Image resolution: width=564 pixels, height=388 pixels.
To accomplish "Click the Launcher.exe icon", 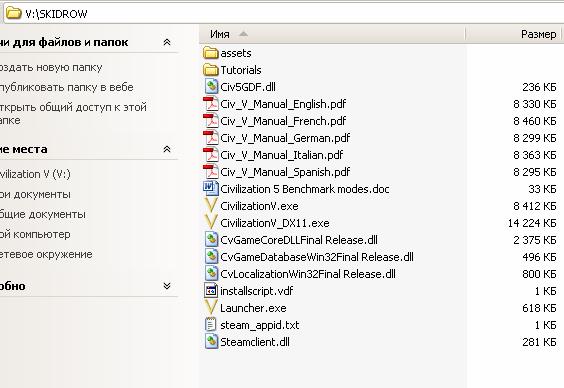I will click(x=211, y=308).
